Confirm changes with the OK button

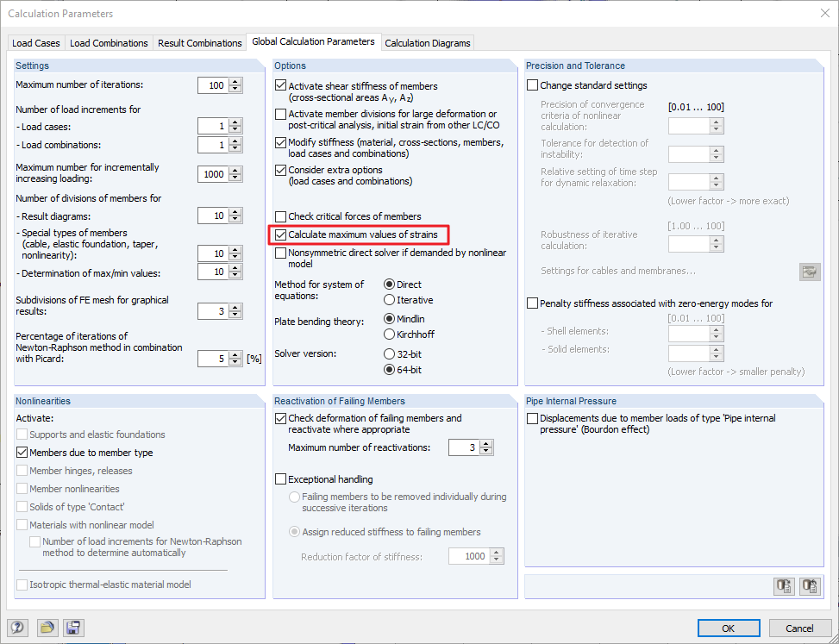click(729, 628)
